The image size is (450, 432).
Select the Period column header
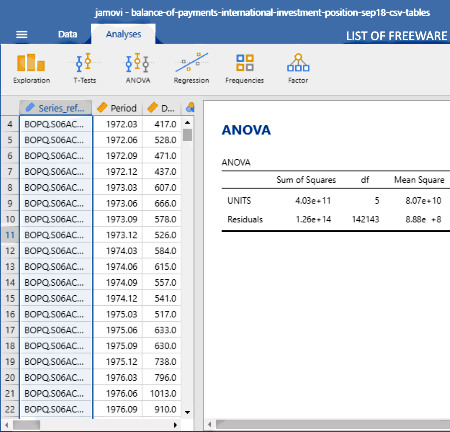tap(117, 108)
